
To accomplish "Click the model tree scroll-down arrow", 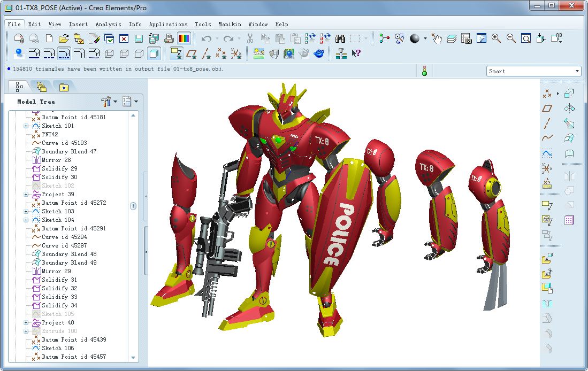I will coord(133,358).
